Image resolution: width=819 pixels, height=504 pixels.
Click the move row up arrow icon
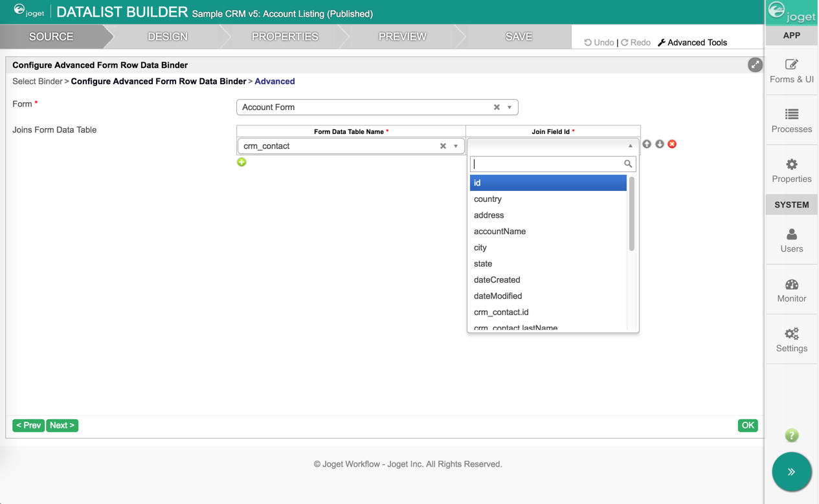647,144
